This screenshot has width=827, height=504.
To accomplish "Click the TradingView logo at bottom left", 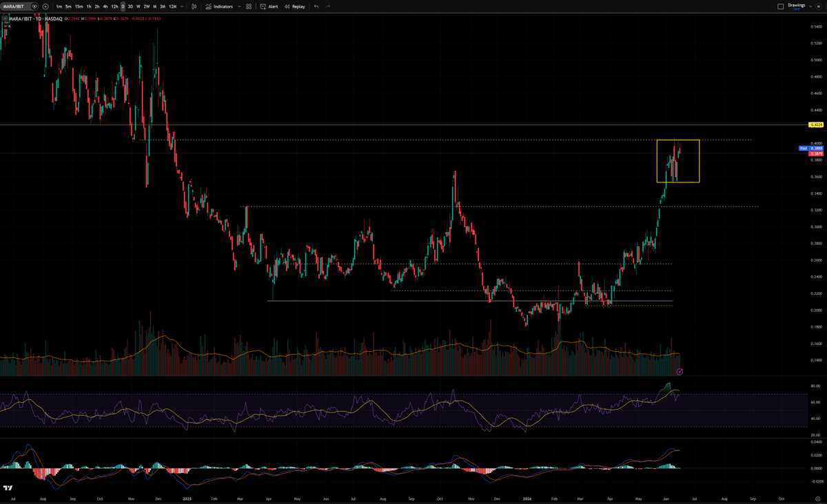I will 8,487.
